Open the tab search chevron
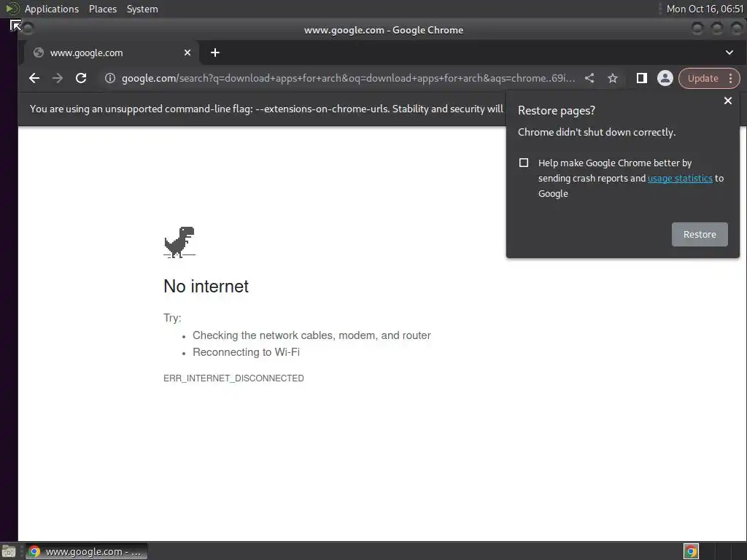 click(x=729, y=52)
